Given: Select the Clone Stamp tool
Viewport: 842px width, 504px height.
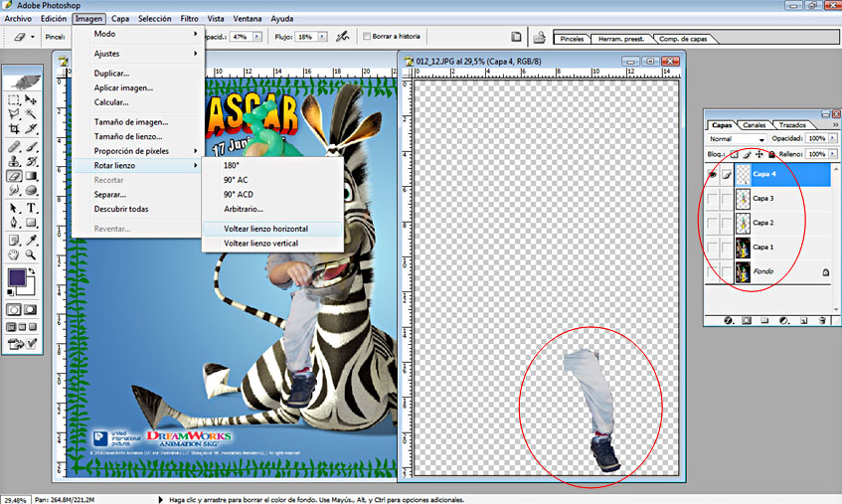Looking at the screenshot, I should [x=14, y=161].
